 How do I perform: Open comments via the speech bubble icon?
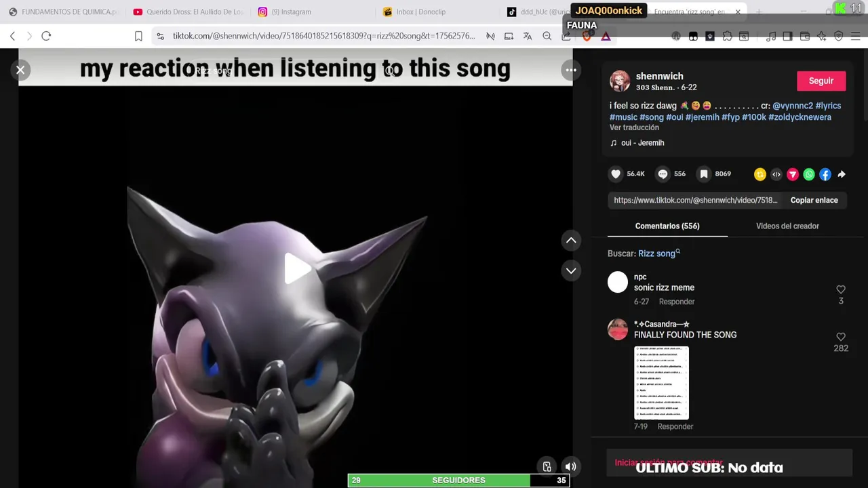pyautogui.click(x=663, y=174)
